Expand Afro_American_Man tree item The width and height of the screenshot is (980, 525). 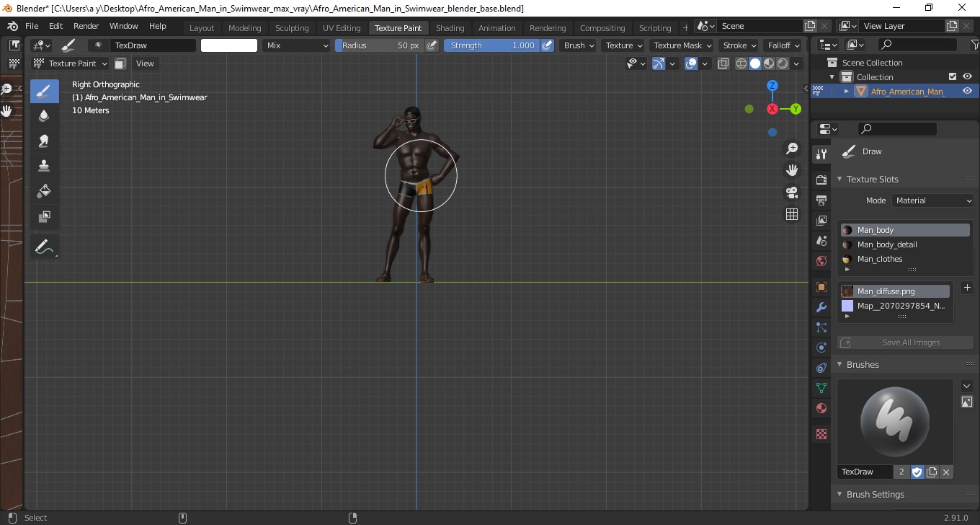[x=847, y=91]
